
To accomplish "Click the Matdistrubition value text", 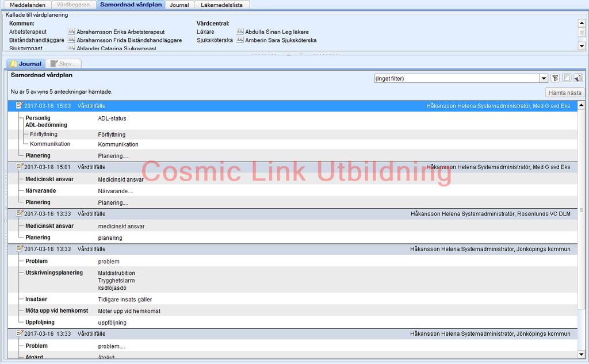I will 116,273.
